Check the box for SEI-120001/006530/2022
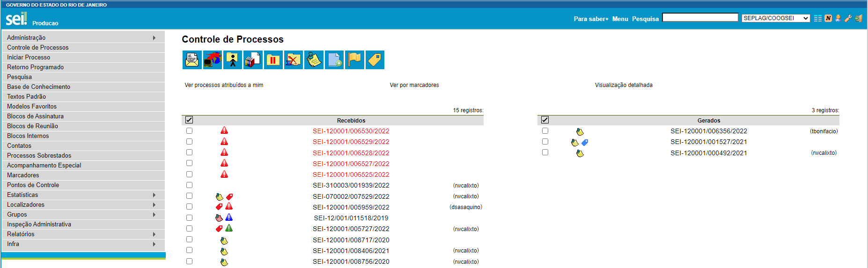 tap(189, 131)
